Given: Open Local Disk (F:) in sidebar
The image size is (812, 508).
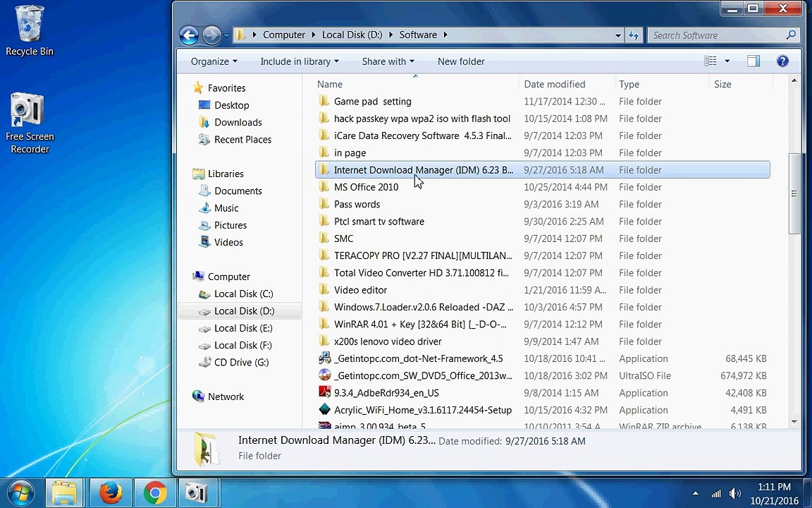Looking at the screenshot, I should tap(242, 345).
